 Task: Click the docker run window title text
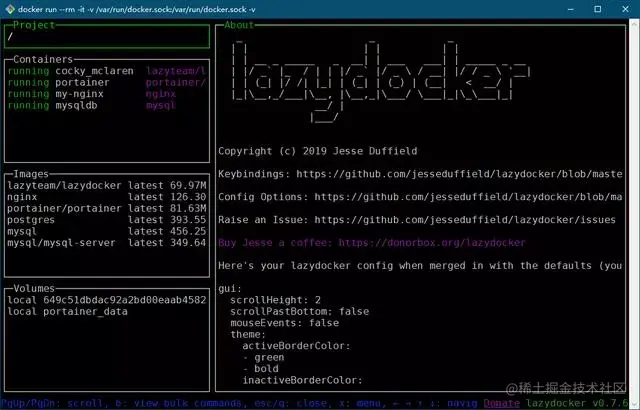(x=137, y=9)
